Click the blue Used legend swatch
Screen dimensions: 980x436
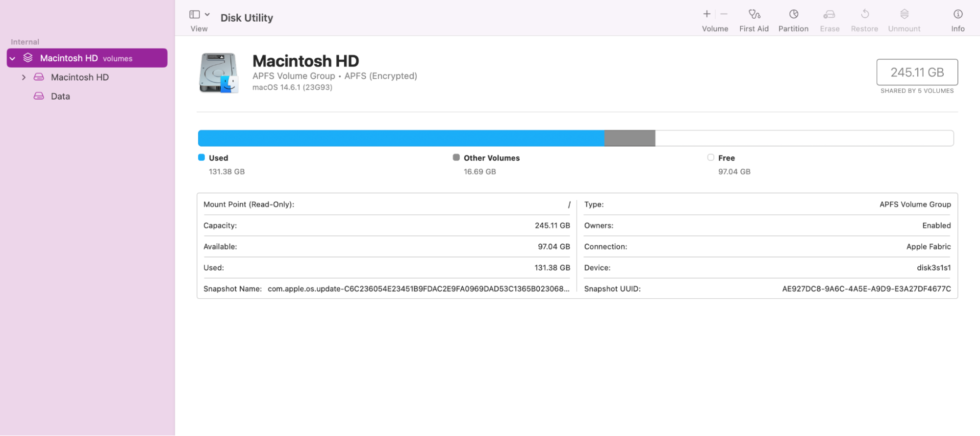201,157
